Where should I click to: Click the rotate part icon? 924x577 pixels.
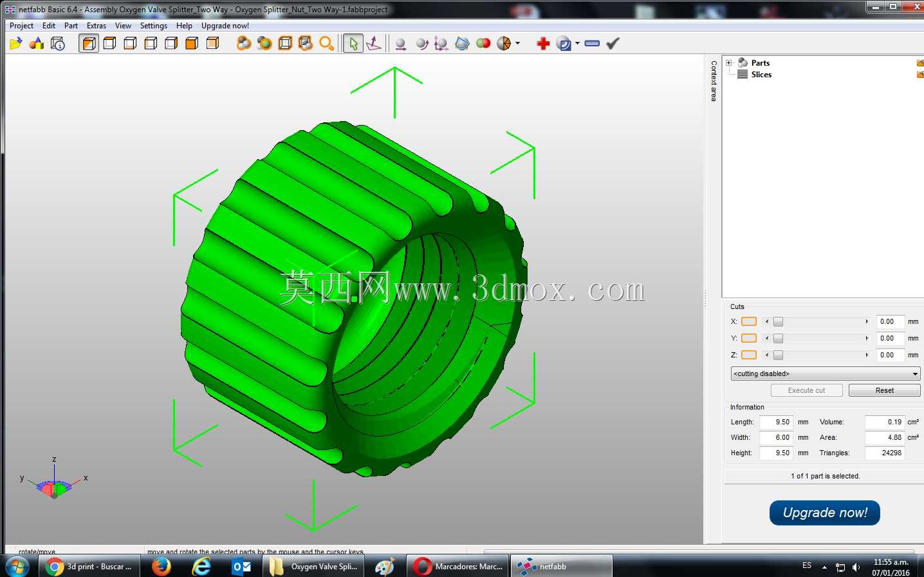(x=421, y=44)
